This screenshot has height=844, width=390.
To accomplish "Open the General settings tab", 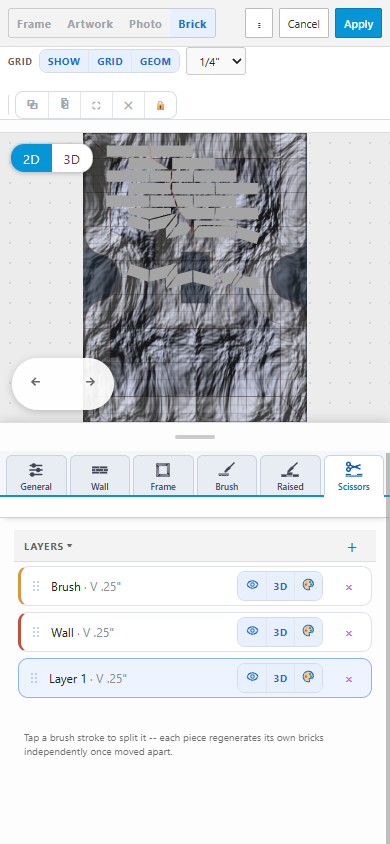I will [x=36, y=475].
